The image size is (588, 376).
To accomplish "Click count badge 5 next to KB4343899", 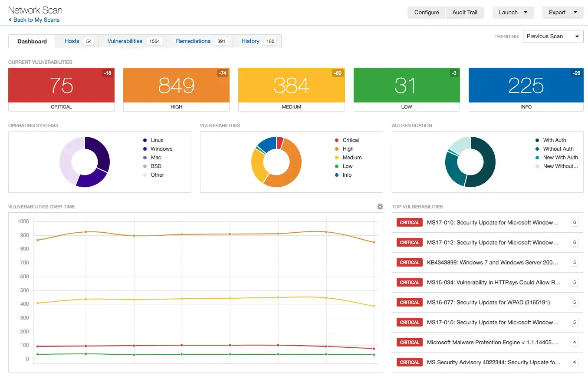I will point(574,262).
